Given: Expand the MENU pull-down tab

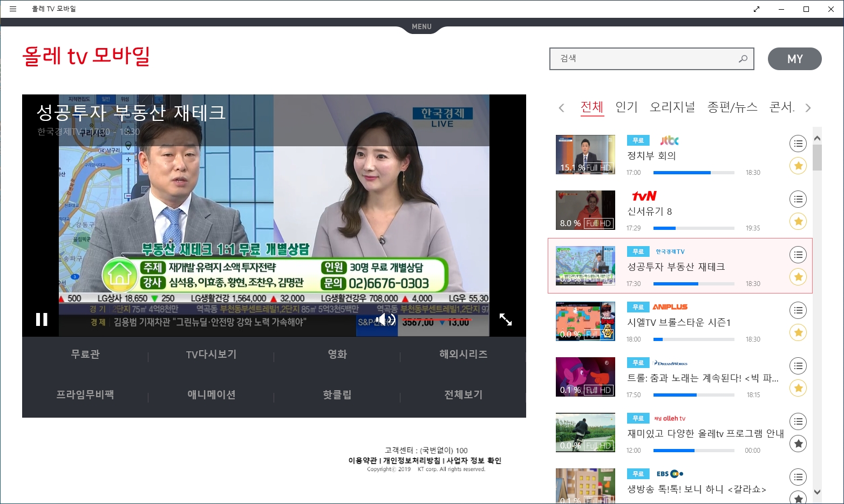Looking at the screenshot, I should coord(421,26).
